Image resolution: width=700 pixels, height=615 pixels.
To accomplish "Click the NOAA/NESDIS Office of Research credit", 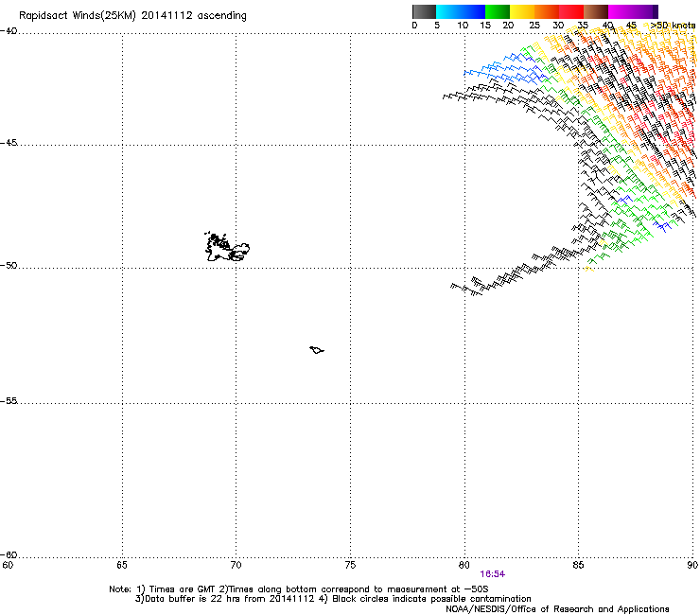I will (557, 609).
